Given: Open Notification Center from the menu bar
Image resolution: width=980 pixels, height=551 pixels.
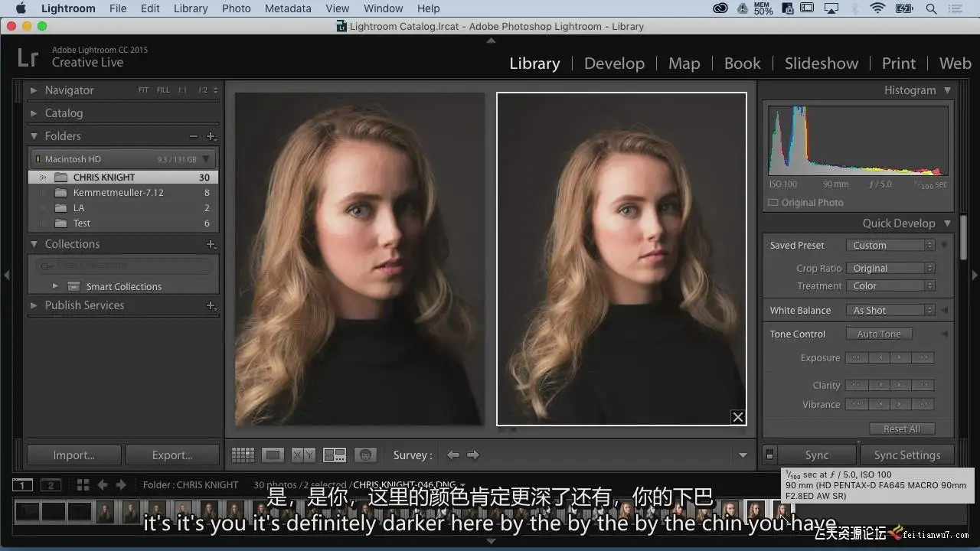Looking at the screenshot, I should point(957,8).
